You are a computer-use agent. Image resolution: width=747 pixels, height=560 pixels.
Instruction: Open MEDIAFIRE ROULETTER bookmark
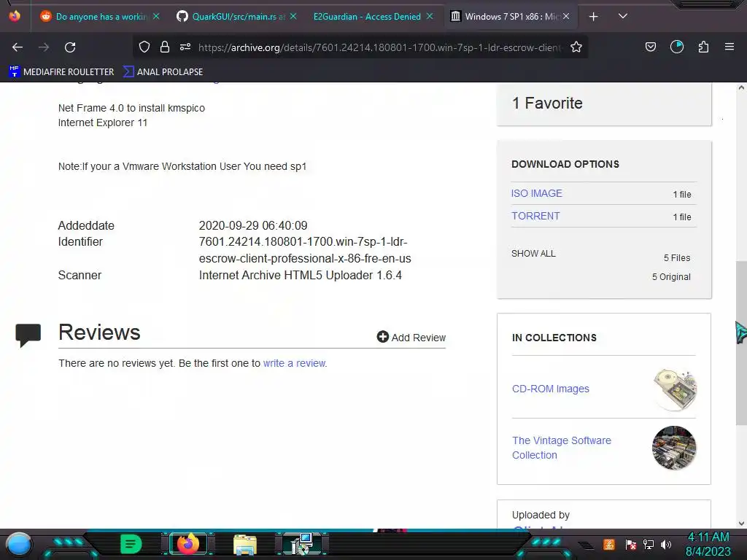(x=62, y=72)
